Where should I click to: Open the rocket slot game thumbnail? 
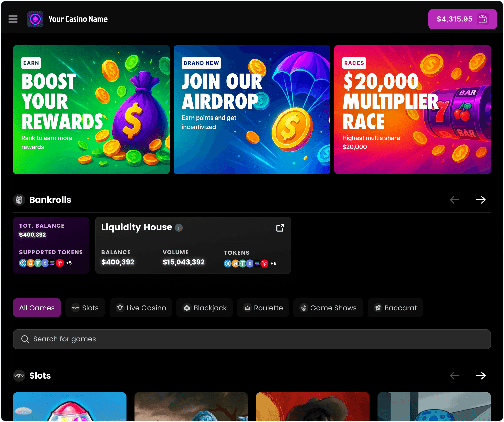coord(70,407)
